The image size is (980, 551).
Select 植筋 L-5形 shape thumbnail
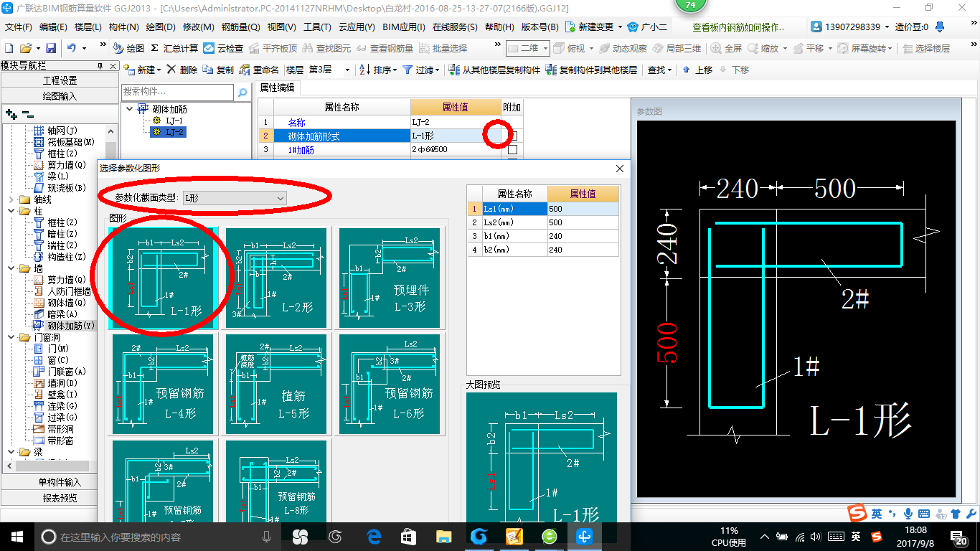(276, 384)
